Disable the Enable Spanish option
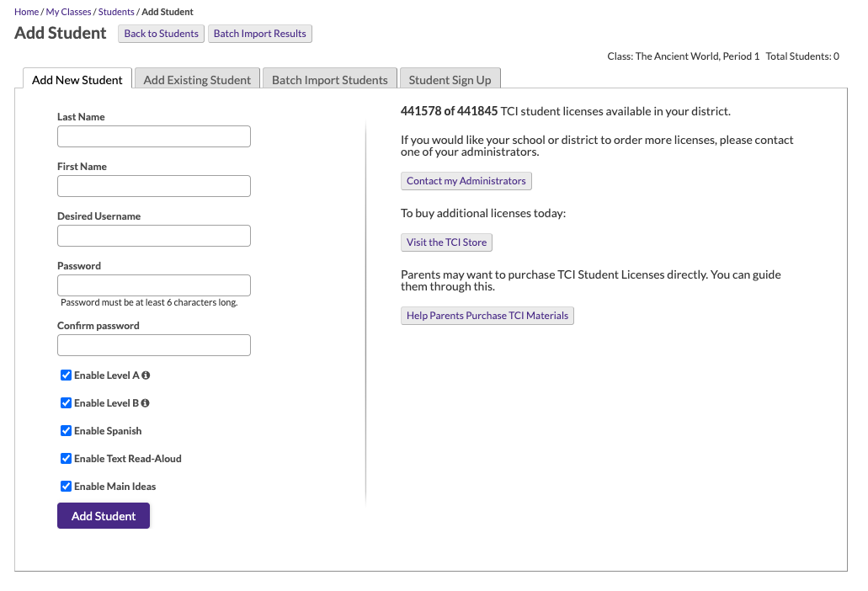Image resolution: width=868 pixels, height=591 pixels. point(66,430)
